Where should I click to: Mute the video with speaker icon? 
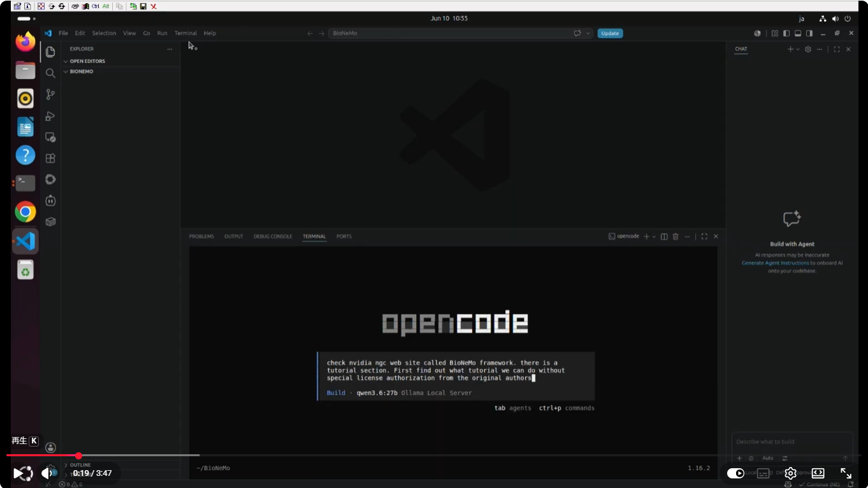click(46, 473)
